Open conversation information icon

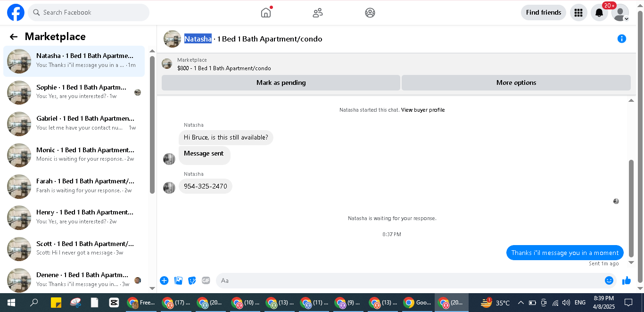click(622, 39)
